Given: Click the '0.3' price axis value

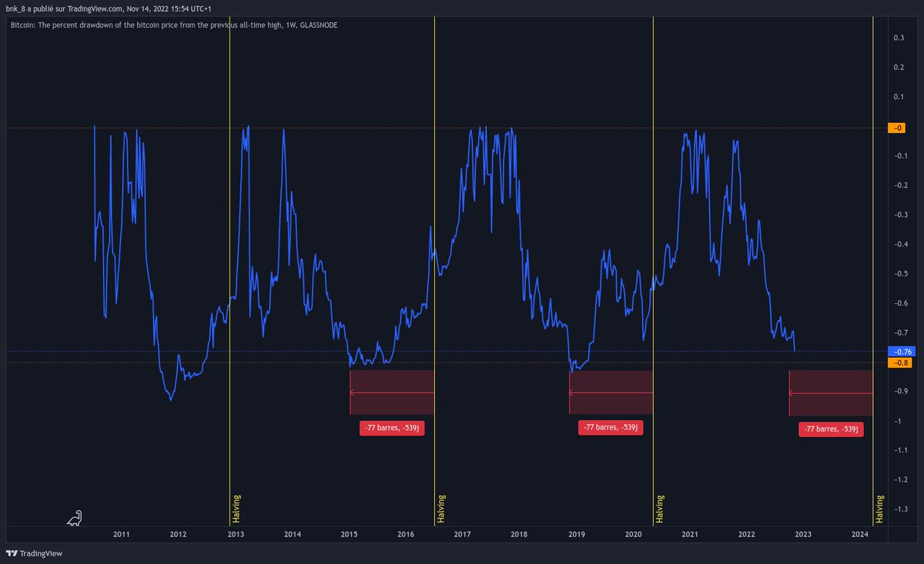Looking at the screenshot, I should click(899, 38).
